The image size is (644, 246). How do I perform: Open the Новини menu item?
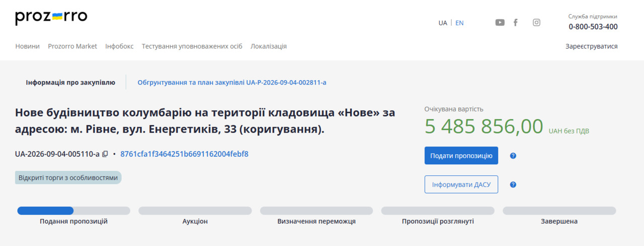coord(27,46)
